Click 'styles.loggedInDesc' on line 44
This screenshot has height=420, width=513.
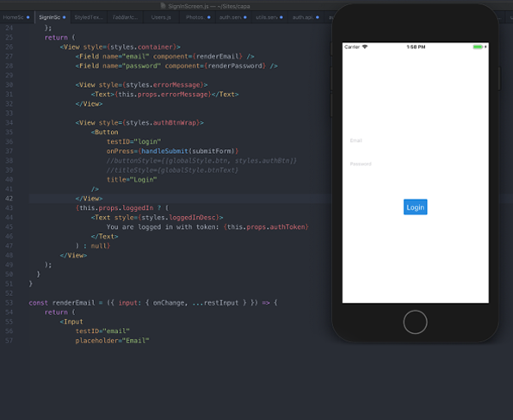(x=179, y=218)
